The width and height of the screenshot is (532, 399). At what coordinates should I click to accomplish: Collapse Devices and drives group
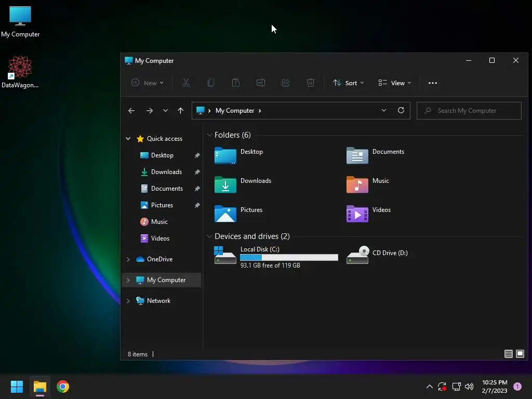pos(209,236)
